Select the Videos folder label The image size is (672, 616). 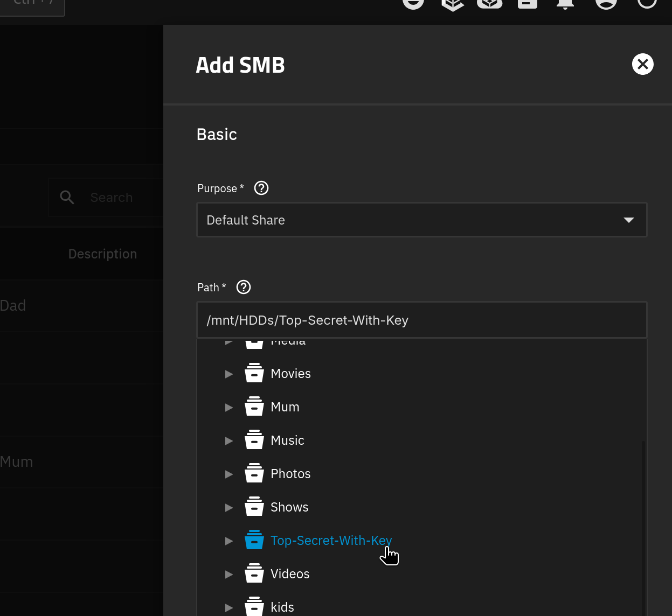pyautogui.click(x=290, y=574)
